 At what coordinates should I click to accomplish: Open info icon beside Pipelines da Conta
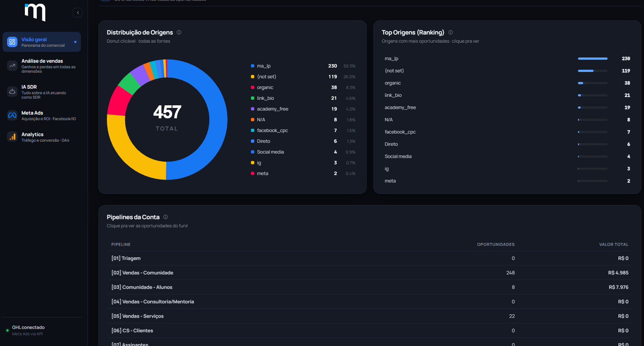tap(166, 217)
